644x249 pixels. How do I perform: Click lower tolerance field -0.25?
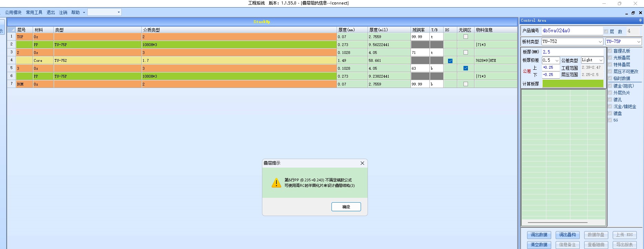pyautogui.click(x=551, y=75)
